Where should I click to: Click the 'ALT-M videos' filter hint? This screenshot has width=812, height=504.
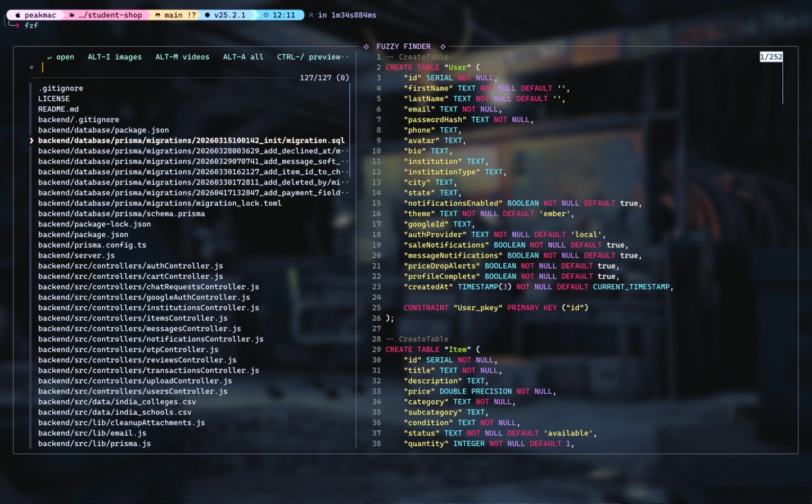click(182, 57)
